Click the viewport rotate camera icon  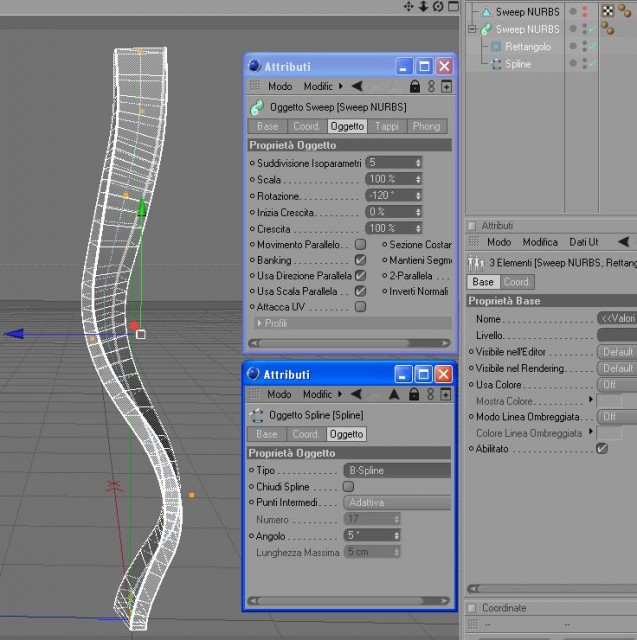tap(438, 6)
